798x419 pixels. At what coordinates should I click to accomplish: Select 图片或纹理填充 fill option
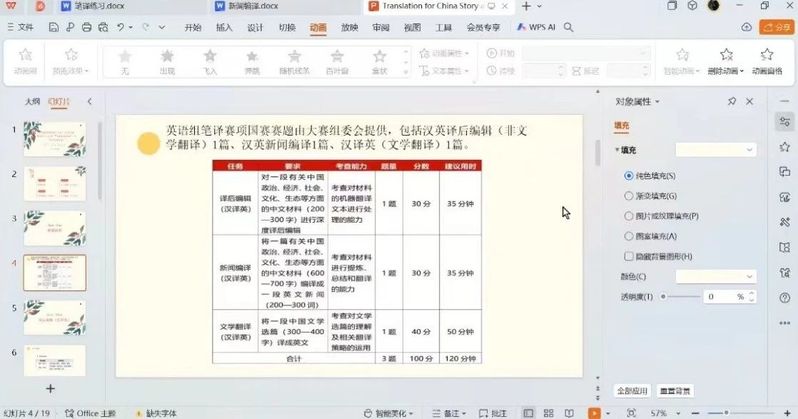[629, 215]
